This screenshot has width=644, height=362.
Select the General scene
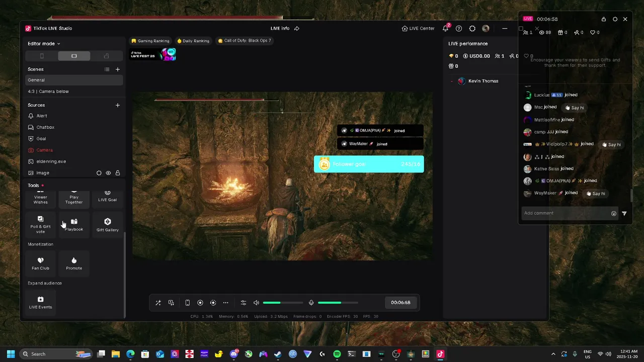[x=74, y=80]
